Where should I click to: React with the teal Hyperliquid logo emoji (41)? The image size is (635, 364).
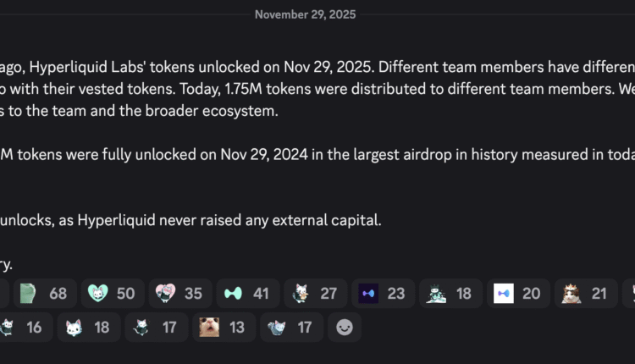[247, 294]
